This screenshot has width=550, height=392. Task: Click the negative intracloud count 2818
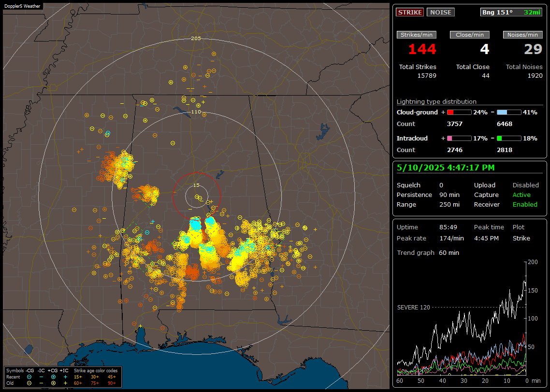(x=505, y=150)
